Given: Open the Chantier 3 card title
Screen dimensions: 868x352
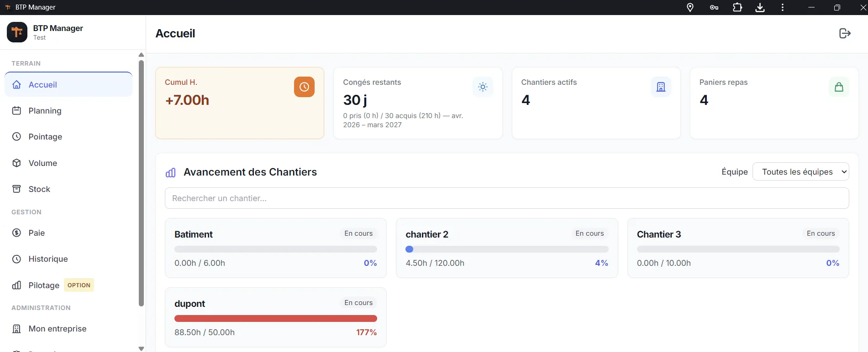Looking at the screenshot, I should [x=659, y=234].
